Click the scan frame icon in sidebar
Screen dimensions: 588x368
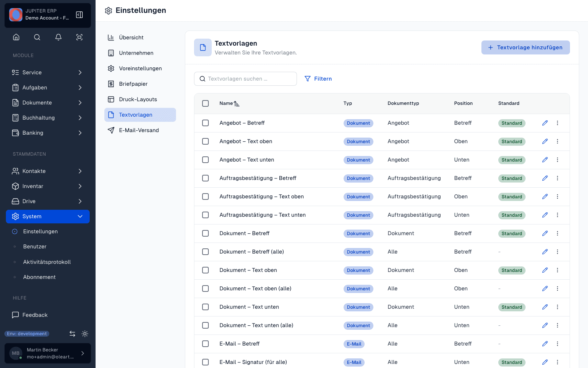(x=79, y=37)
